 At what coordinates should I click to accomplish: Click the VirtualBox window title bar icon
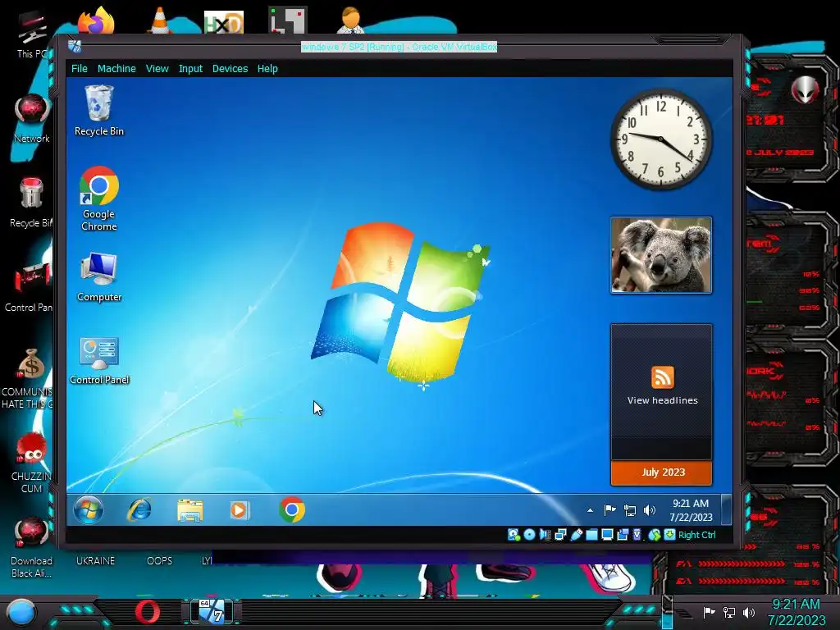coord(75,47)
